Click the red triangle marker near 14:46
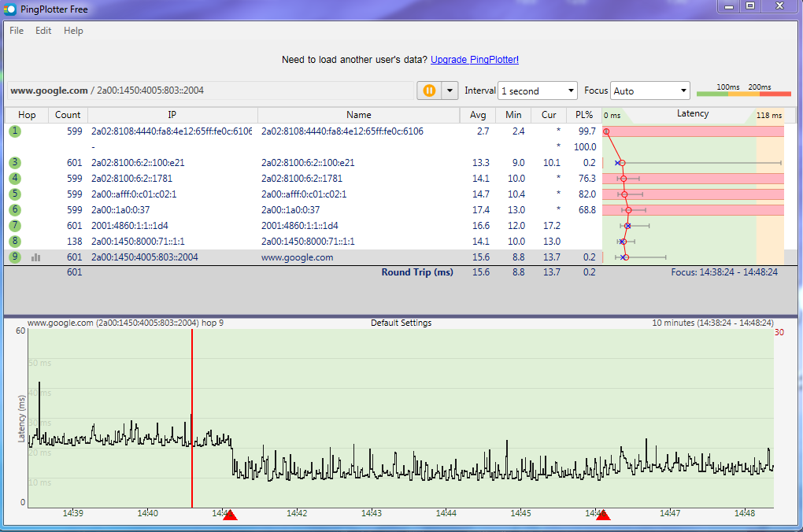This screenshot has width=803, height=532. [x=603, y=515]
